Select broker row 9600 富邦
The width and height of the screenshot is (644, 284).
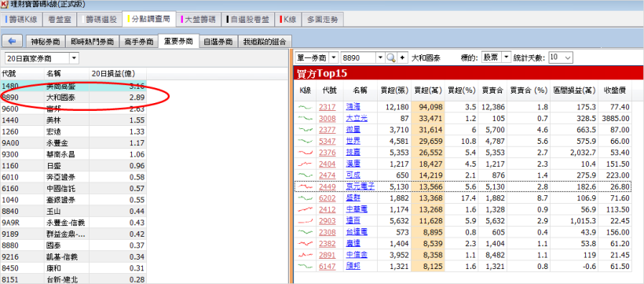tap(73, 109)
